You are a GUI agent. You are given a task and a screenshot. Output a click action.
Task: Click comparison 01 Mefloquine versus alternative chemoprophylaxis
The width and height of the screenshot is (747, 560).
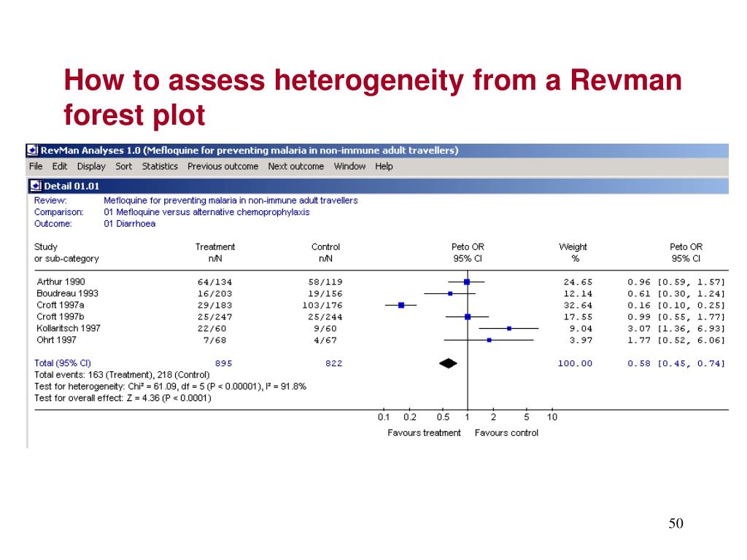point(206,212)
